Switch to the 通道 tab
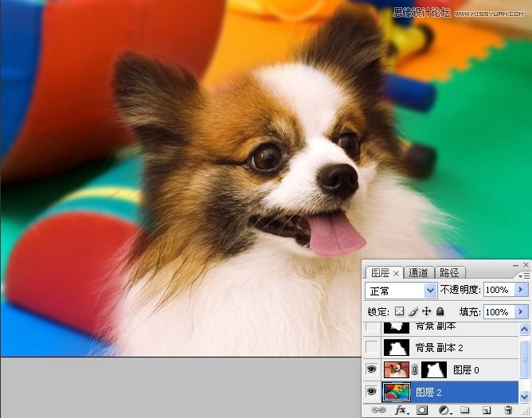Screen dimensions: 532x418 click(418, 273)
